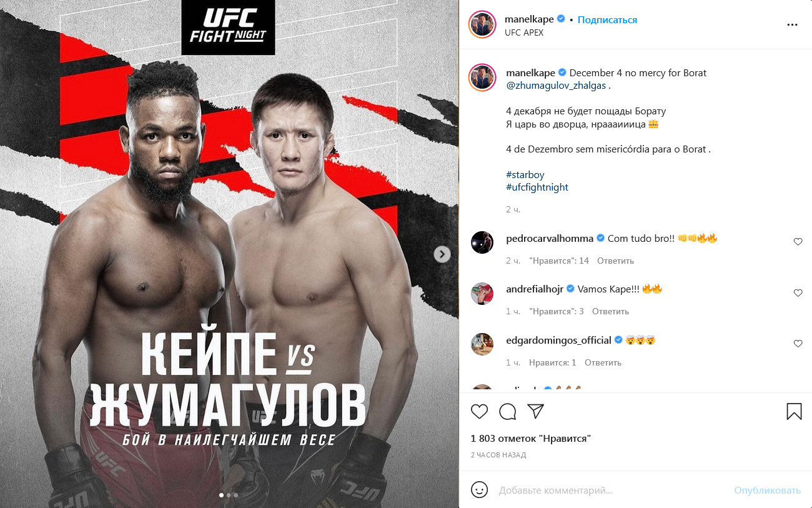Viewport: 812px width, 508px height.
Task: Open the @zhumagulov_zhalgas mention
Action: click(x=556, y=86)
